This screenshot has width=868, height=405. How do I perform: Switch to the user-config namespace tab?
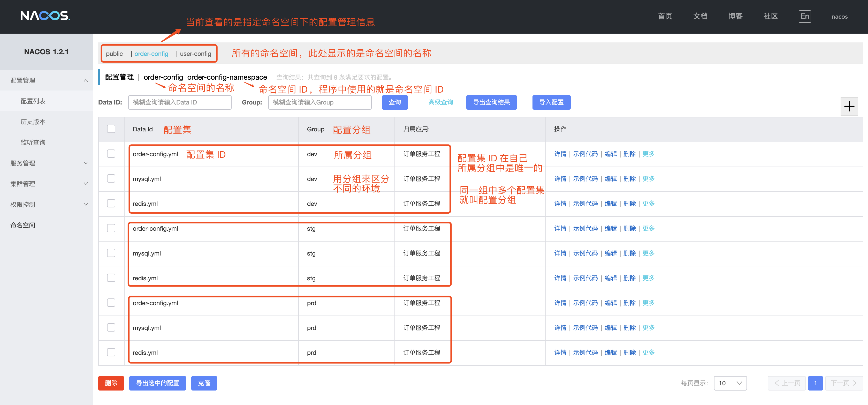[195, 54]
